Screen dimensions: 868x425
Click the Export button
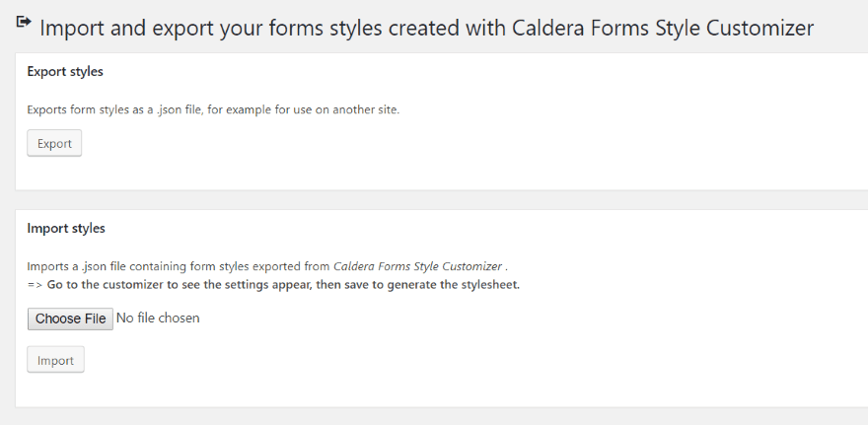(54, 143)
